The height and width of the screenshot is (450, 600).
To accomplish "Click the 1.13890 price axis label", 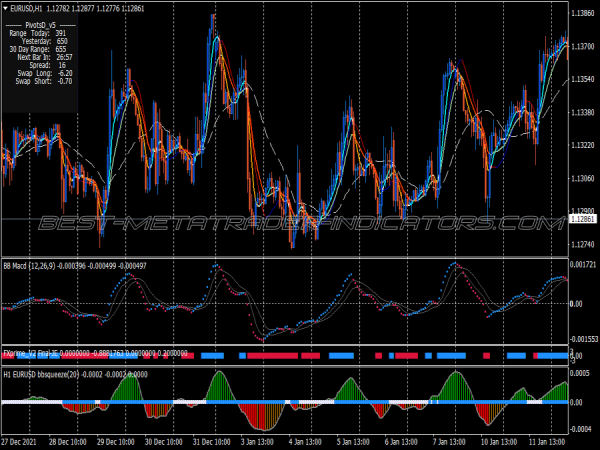I will click(x=583, y=14).
